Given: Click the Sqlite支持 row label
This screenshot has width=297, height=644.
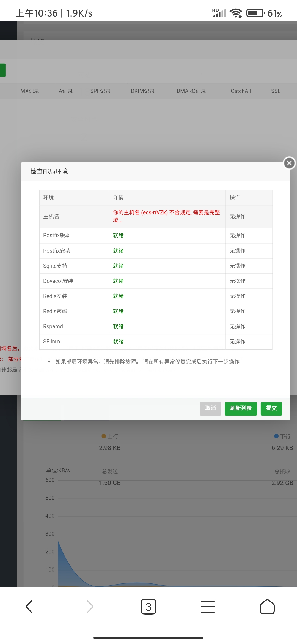Looking at the screenshot, I should 55,266.
